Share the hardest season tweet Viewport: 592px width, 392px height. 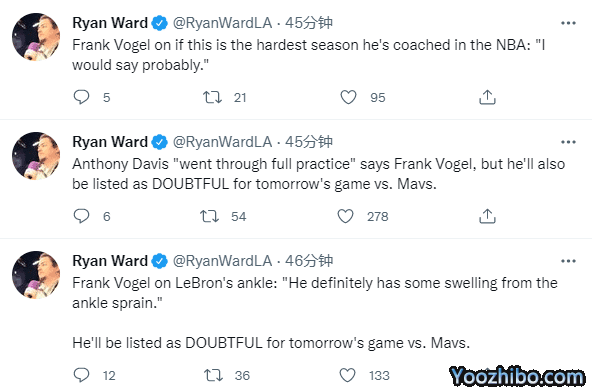[x=487, y=97]
